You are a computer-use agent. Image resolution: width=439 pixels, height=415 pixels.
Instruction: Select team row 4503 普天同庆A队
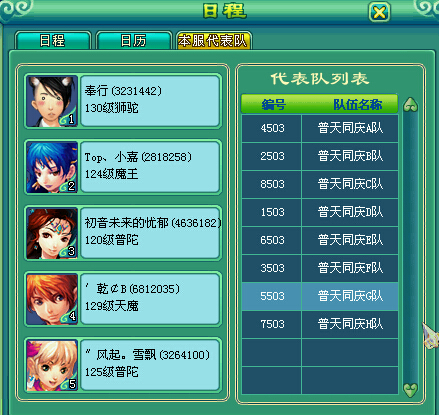tap(320, 128)
